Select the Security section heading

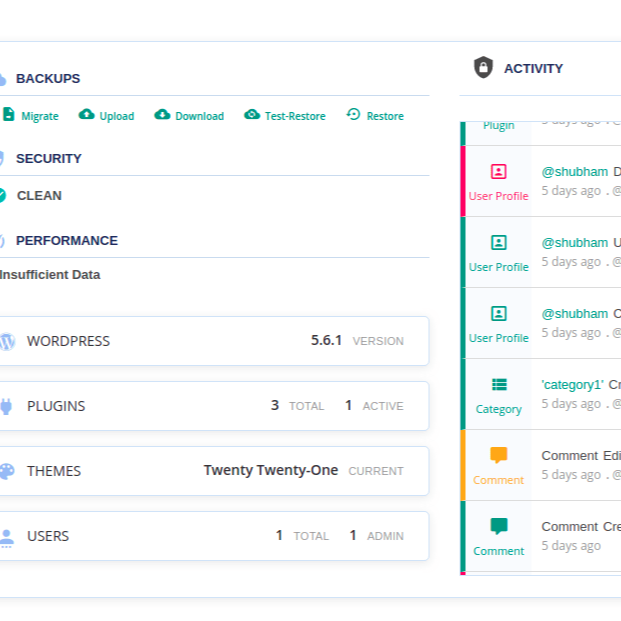coord(49,158)
